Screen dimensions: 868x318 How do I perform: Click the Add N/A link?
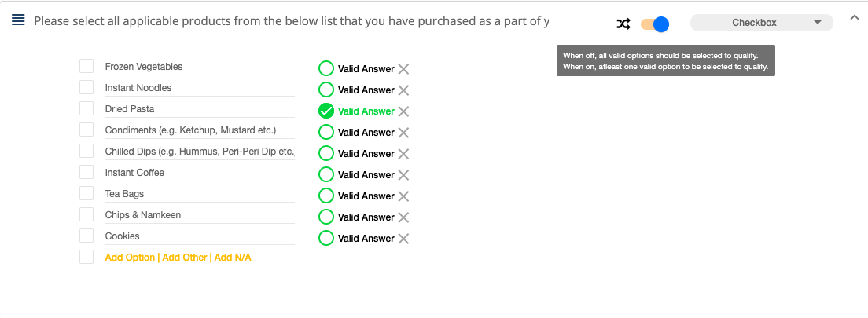[233, 258]
